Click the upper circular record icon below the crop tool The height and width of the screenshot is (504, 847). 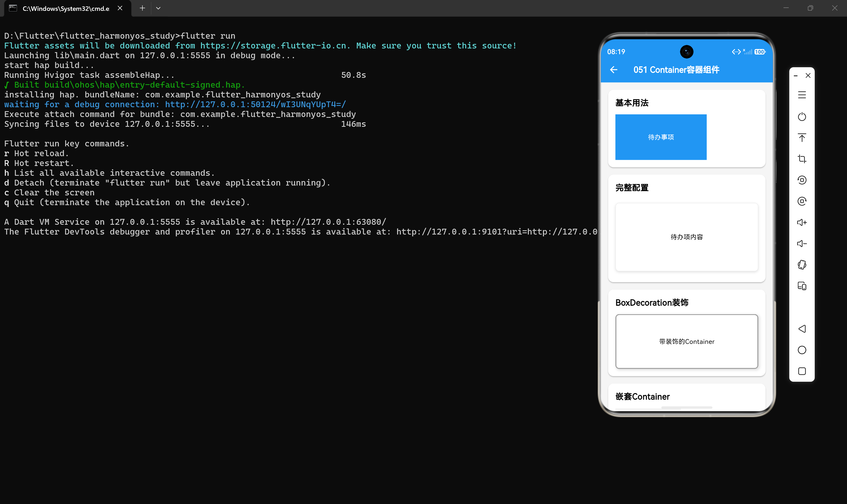(802, 180)
